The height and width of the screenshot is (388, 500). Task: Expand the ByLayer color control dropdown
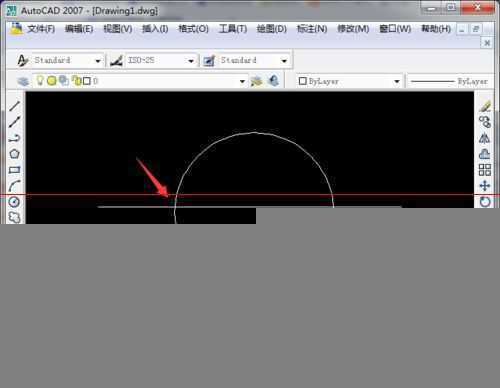tap(397, 81)
